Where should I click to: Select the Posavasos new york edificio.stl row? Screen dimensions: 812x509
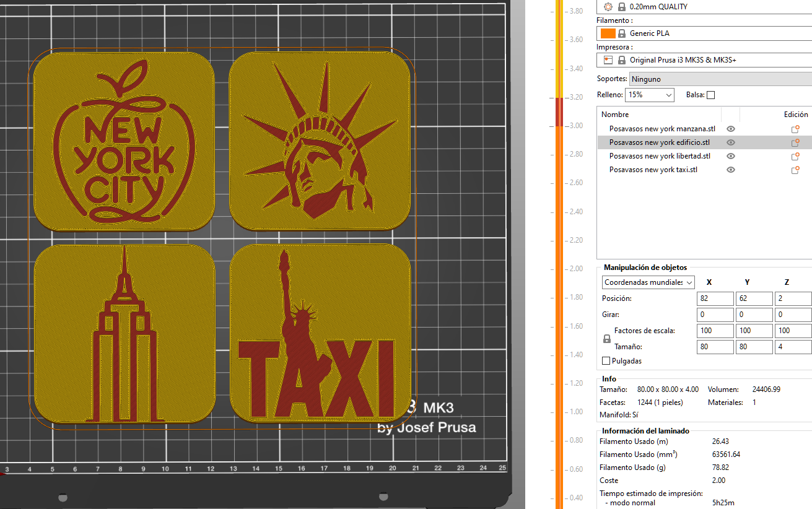pyautogui.click(x=704, y=142)
